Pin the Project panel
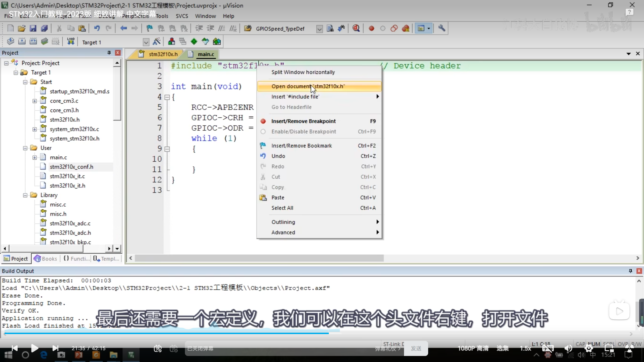Screen dimensions: 644x362 (x=109, y=53)
